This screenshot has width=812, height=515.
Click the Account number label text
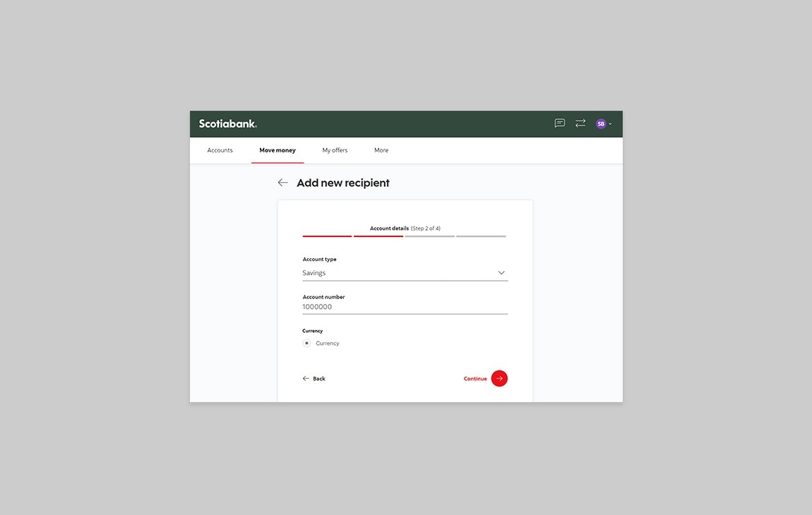pos(323,297)
